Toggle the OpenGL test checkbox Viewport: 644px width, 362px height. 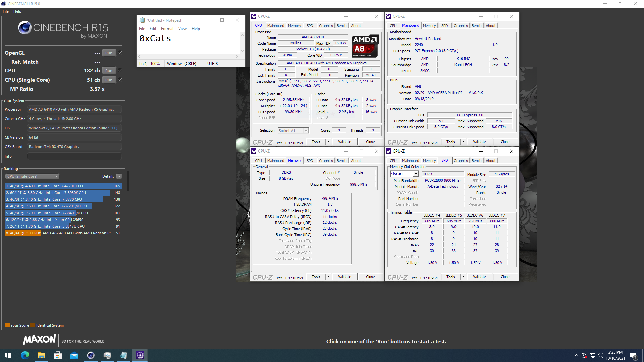120,53
